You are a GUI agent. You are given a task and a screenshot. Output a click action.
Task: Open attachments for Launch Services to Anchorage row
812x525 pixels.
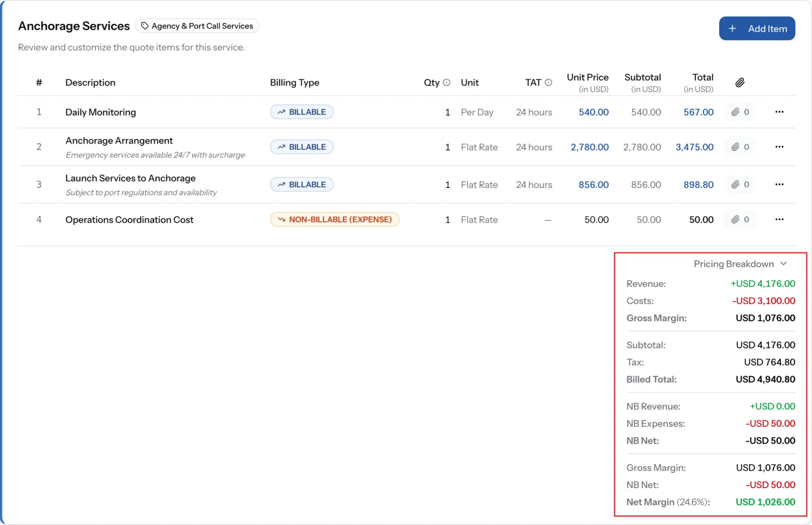point(740,184)
